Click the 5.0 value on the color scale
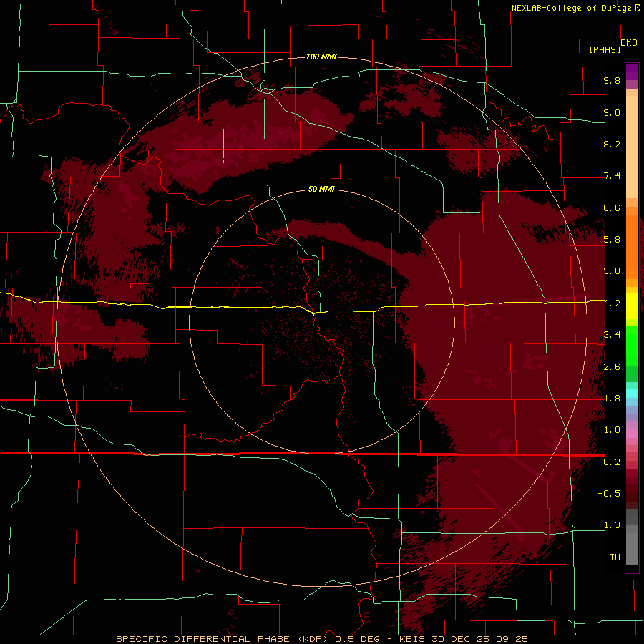The image size is (644, 644). tap(612, 271)
